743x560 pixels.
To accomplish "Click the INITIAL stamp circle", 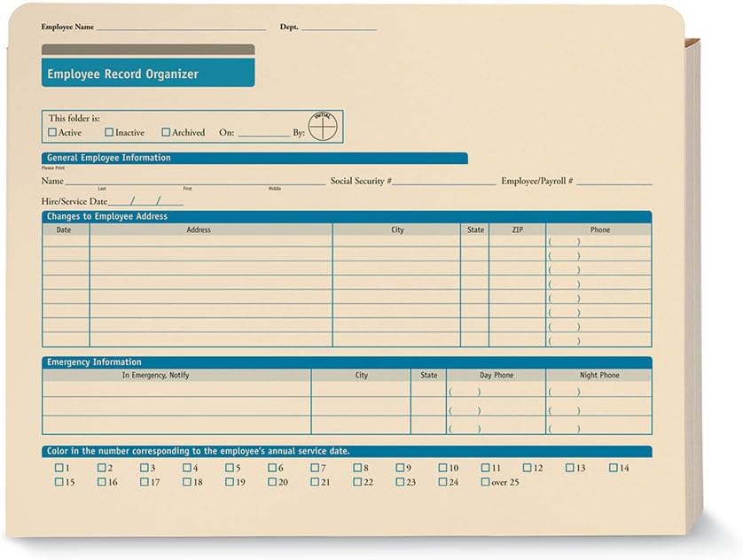I will 323,125.
